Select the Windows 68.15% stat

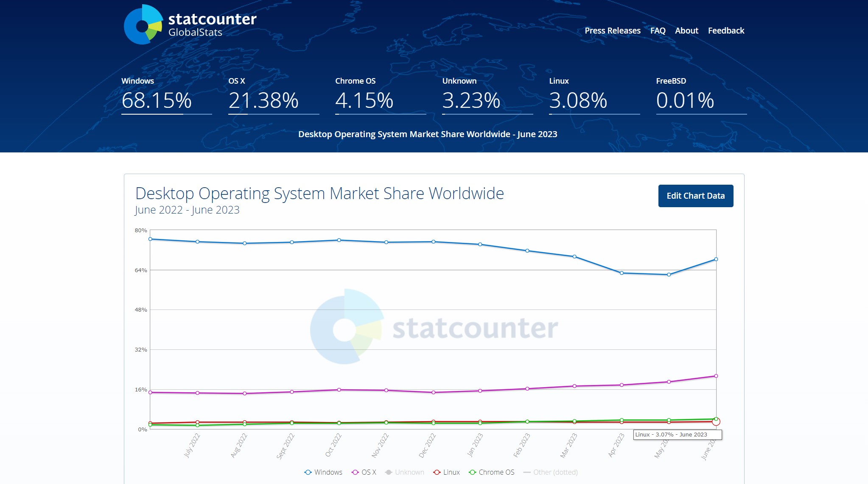166,96
